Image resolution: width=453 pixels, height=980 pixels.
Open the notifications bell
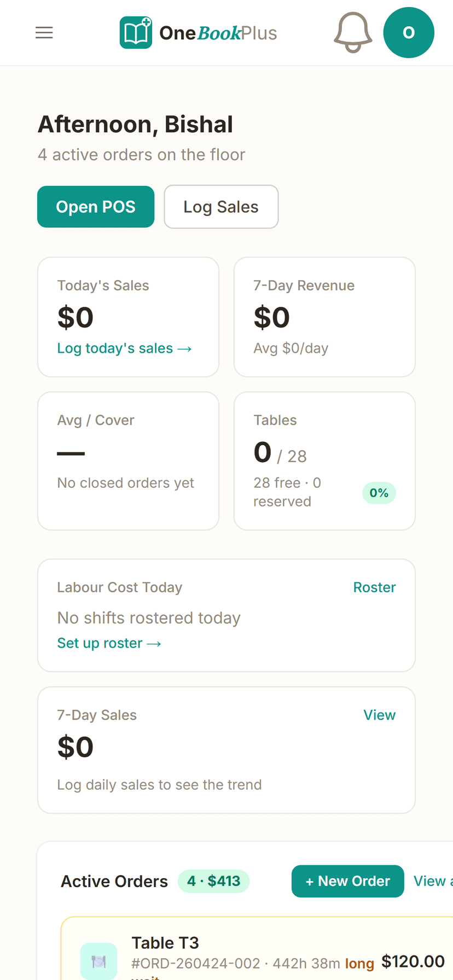click(x=353, y=33)
